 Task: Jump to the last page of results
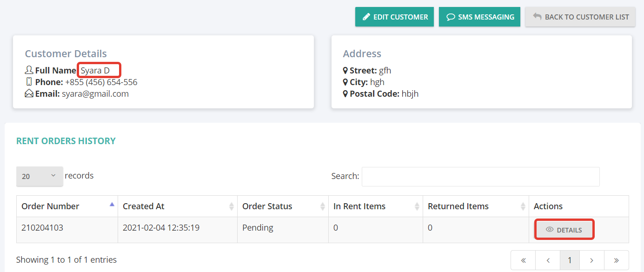point(617,260)
